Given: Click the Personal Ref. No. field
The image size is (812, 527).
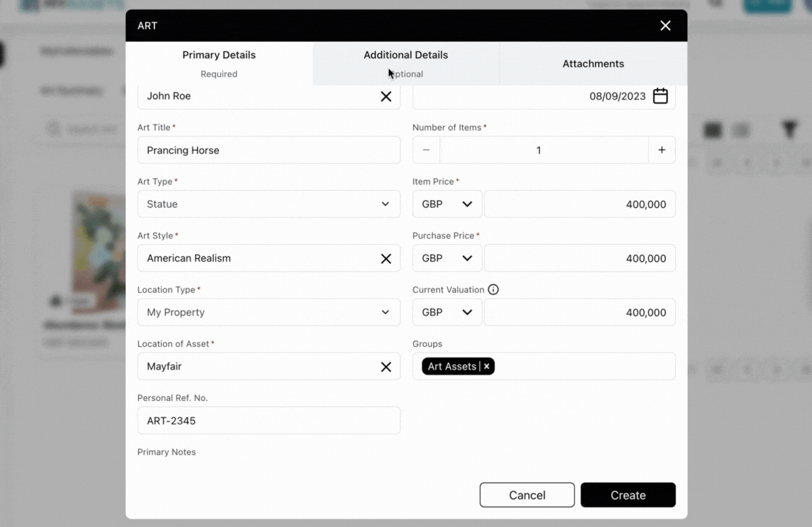Looking at the screenshot, I should click(x=269, y=420).
